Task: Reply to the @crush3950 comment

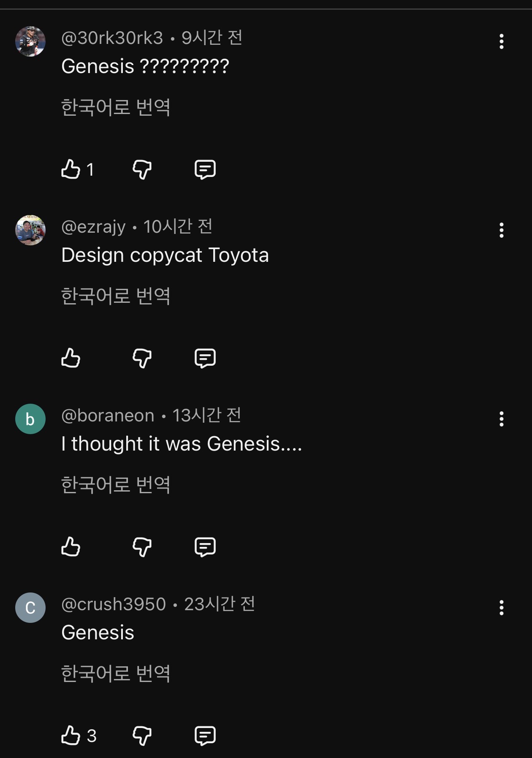Action: click(205, 736)
